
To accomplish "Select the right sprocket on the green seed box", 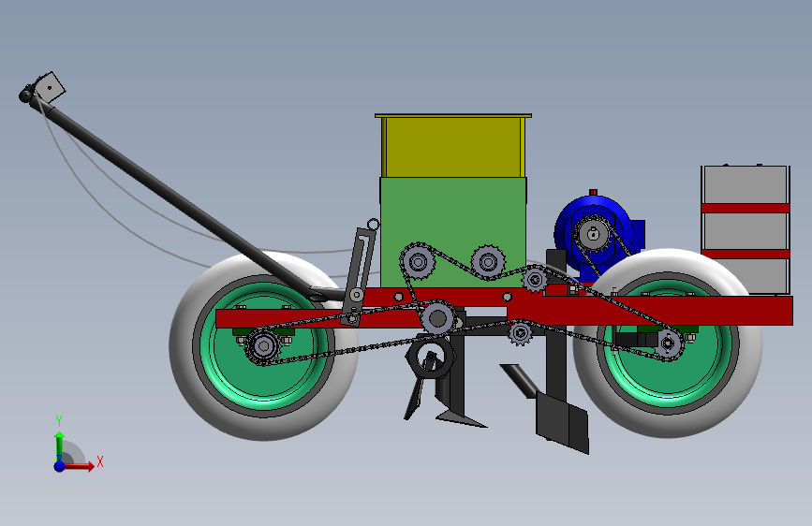I will [x=488, y=262].
